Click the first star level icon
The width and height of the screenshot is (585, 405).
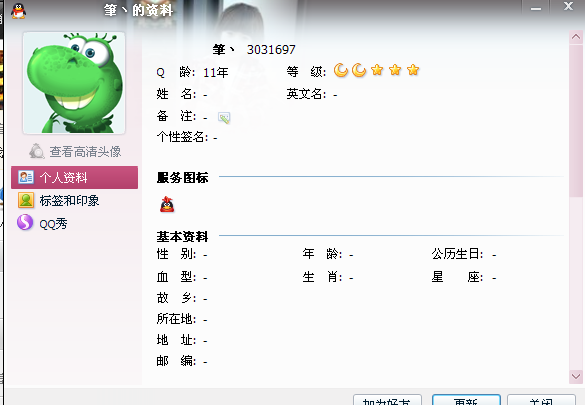377,70
